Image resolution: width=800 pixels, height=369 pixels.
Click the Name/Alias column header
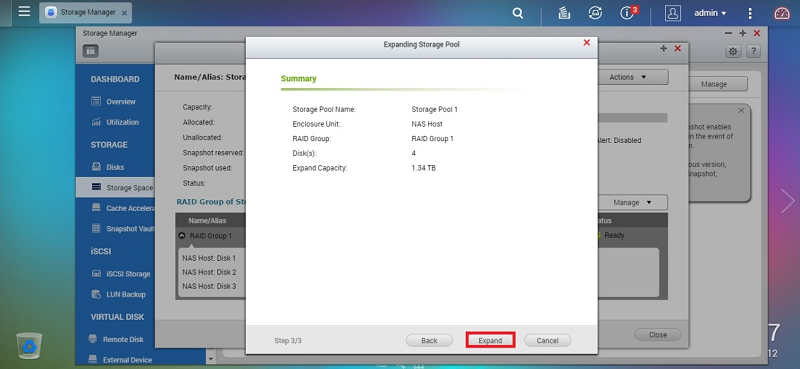[x=207, y=220]
